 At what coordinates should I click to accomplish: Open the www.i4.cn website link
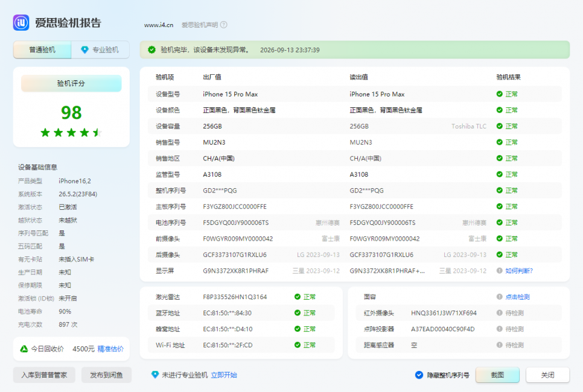[159, 25]
